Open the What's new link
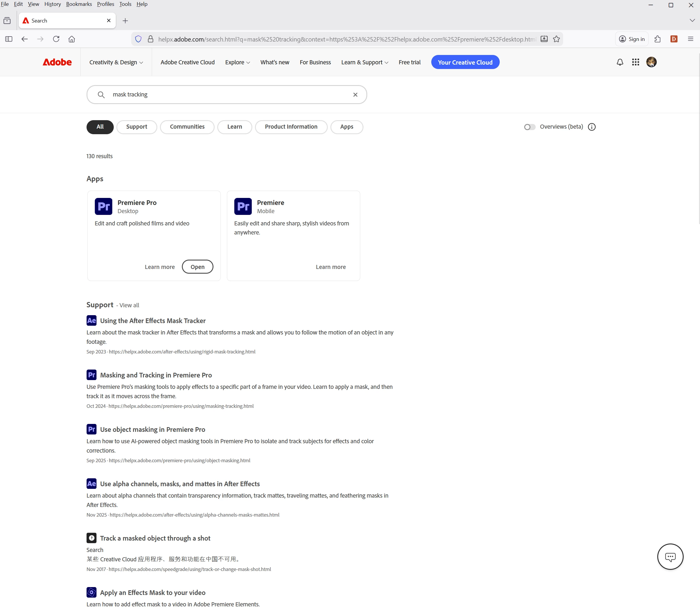This screenshot has height=609, width=700. [x=275, y=63]
